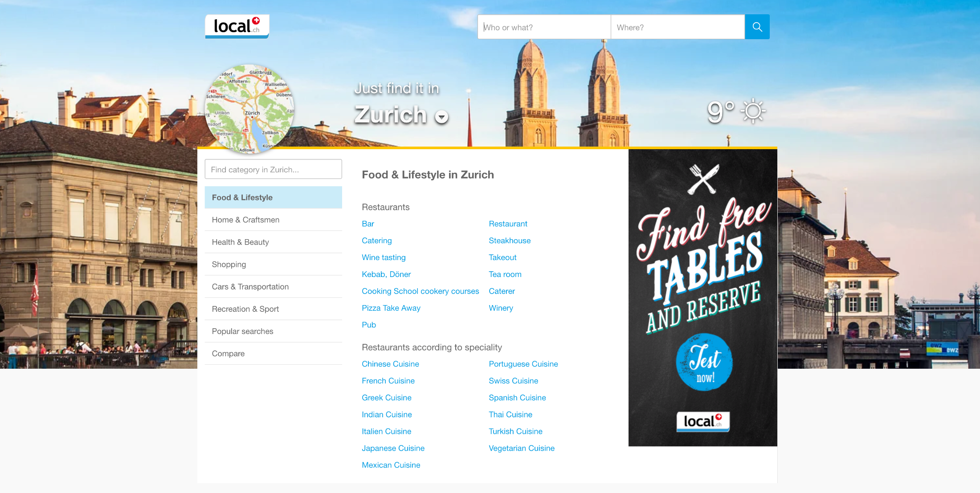Open the Steakhouse link
Screen dimensions: 980x493
click(x=509, y=241)
